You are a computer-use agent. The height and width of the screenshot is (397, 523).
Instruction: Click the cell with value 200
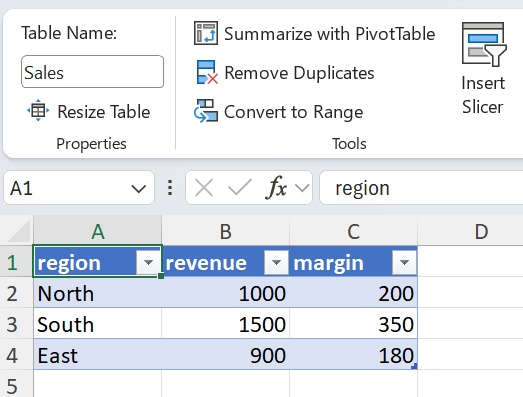[x=354, y=293]
